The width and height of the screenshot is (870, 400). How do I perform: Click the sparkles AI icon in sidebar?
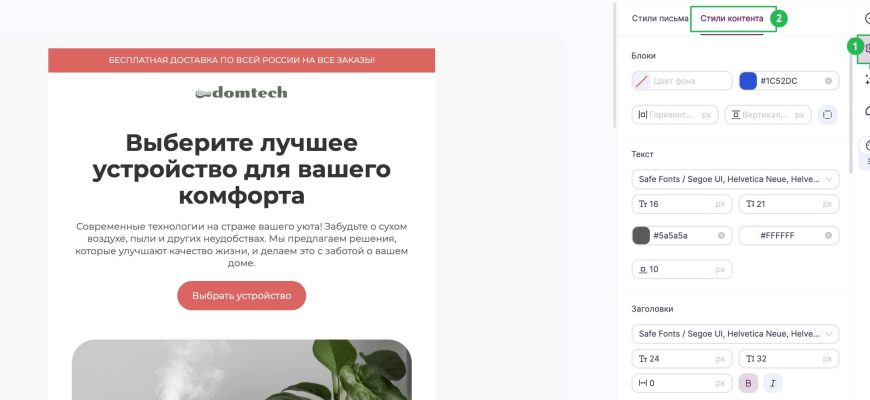[x=866, y=80]
